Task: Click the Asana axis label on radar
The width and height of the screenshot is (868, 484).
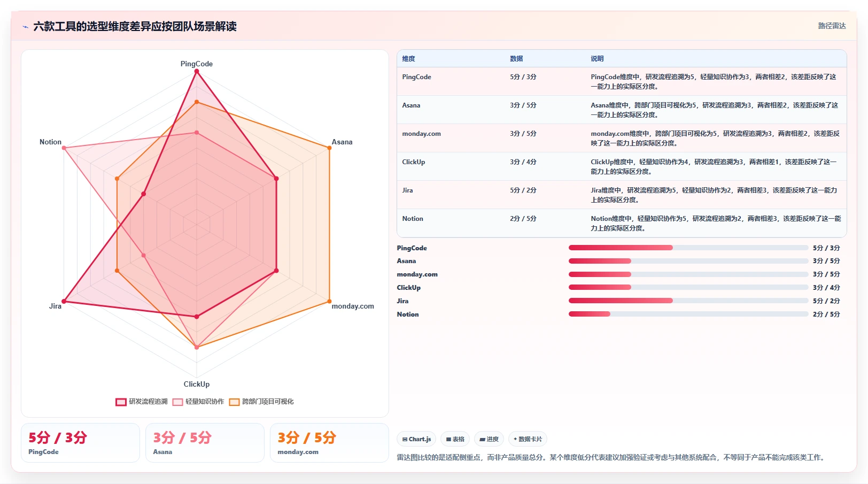Action: [342, 142]
